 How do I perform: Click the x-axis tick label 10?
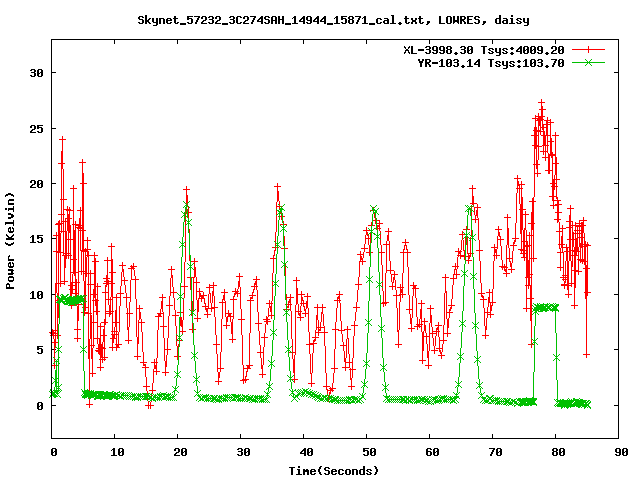pyautogui.click(x=117, y=452)
